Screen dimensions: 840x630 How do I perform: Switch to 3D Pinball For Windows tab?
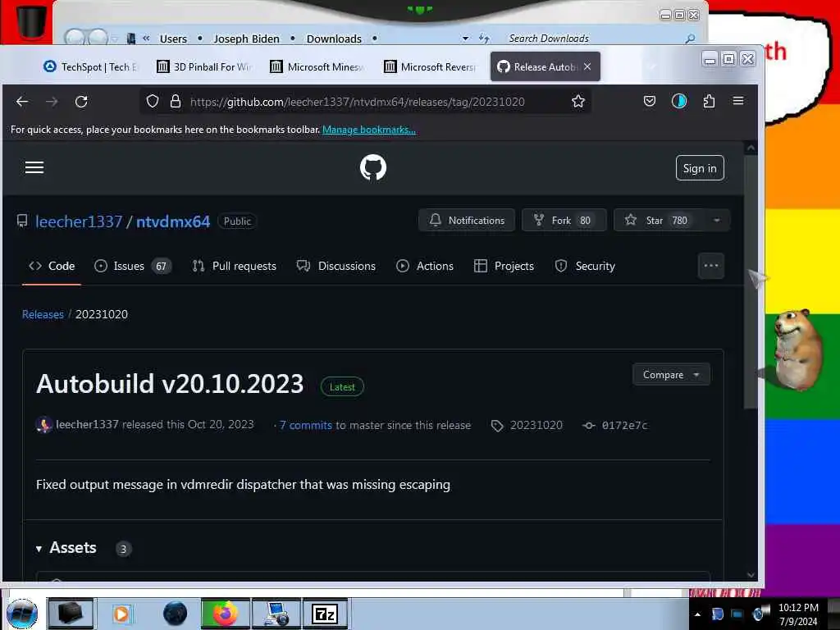pos(204,67)
